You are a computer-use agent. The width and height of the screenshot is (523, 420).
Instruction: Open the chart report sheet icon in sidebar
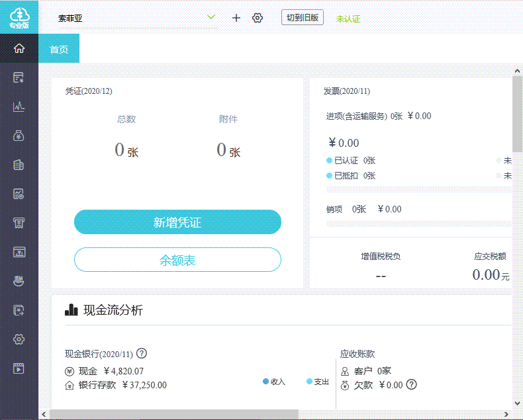coord(19,194)
